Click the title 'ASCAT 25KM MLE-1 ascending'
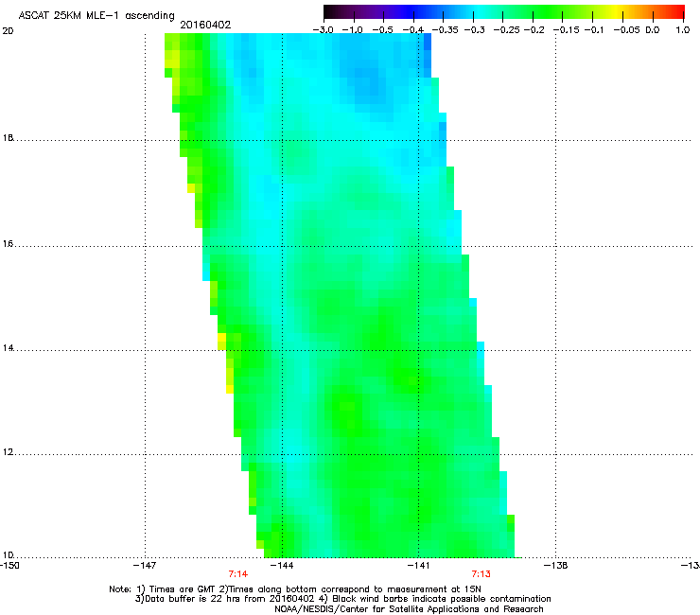 pos(96,16)
